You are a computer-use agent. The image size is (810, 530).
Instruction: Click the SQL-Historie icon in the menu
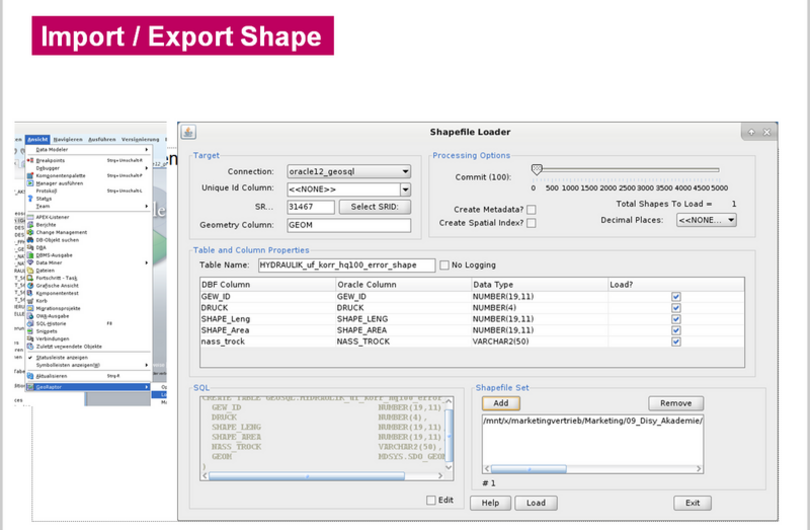point(30,323)
